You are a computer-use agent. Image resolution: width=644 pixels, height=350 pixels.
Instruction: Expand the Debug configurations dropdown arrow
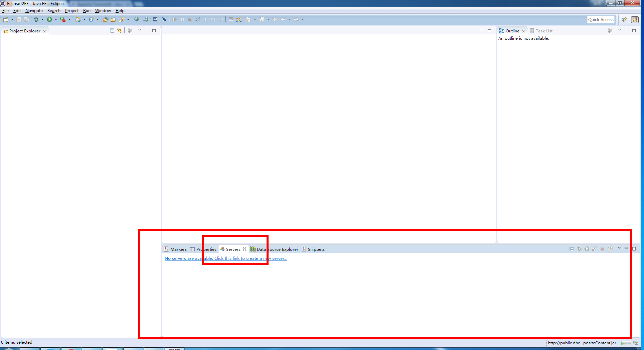click(42, 19)
